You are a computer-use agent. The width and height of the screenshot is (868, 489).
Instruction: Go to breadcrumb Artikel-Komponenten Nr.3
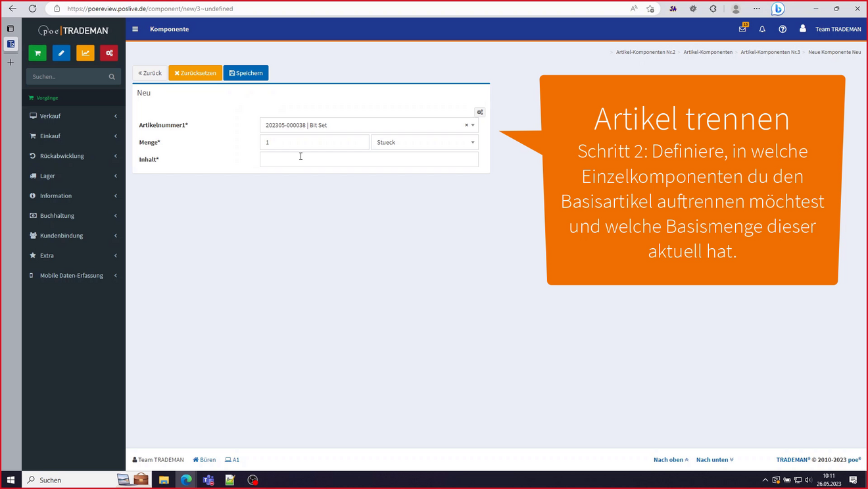pyautogui.click(x=770, y=52)
